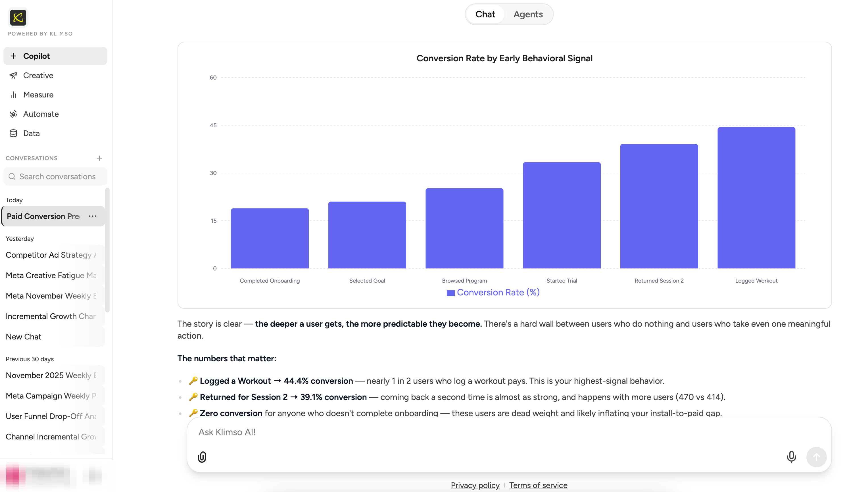
Task: Open the Measure section
Action: [x=55, y=95]
